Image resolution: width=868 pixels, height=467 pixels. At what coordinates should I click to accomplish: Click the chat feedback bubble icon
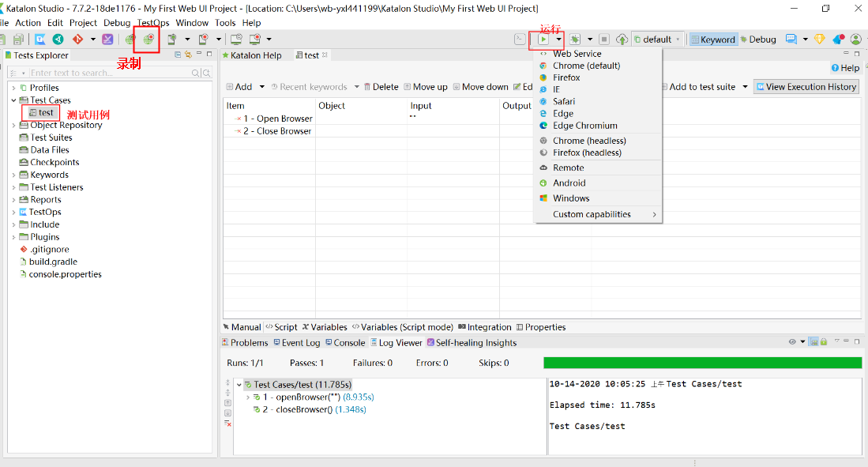tap(791, 40)
